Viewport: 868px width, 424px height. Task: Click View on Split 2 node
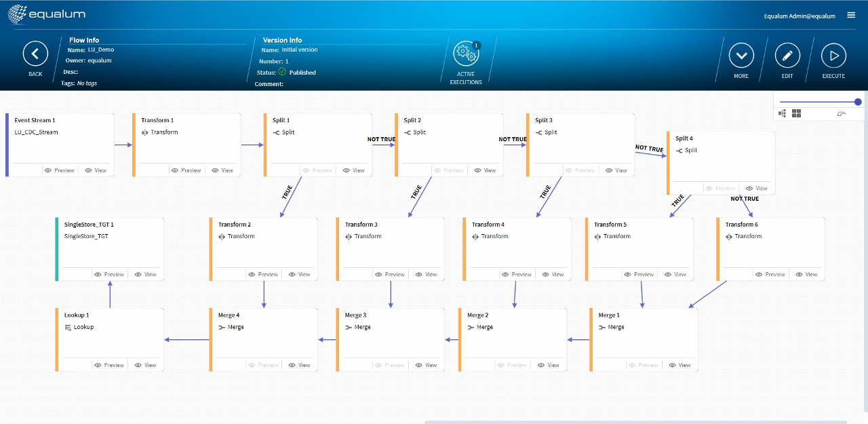[485, 170]
